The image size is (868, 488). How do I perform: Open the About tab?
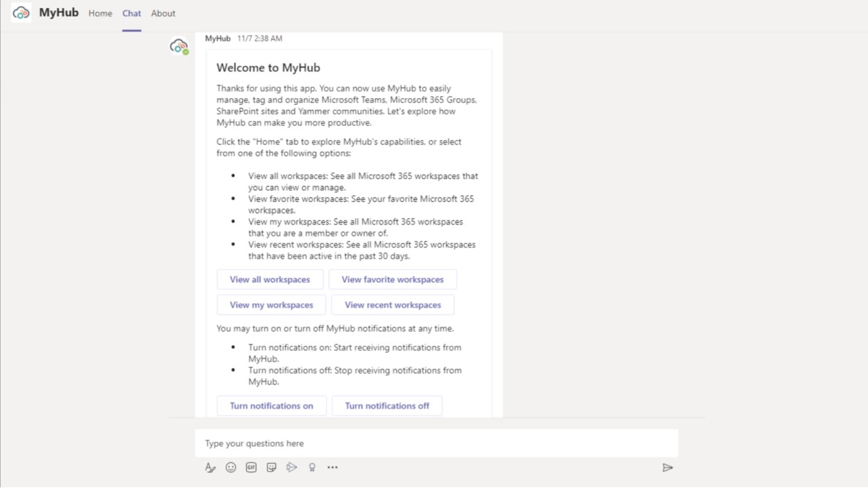point(163,14)
